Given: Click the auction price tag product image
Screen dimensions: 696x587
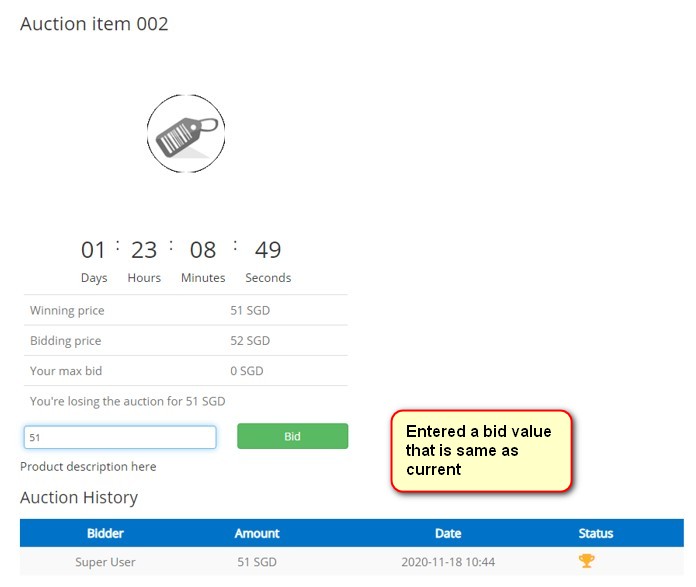Looking at the screenshot, I should [186, 134].
